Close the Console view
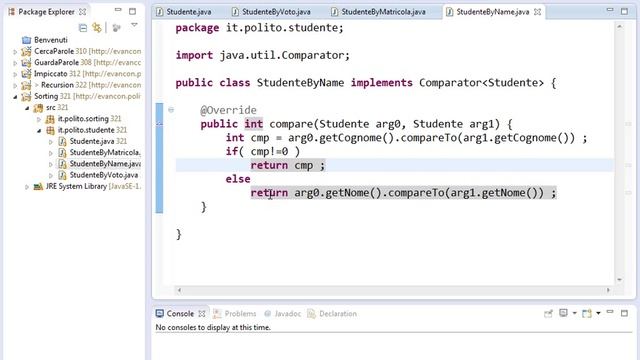Image resolution: width=640 pixels, height=360 pixels. [202, 313]
